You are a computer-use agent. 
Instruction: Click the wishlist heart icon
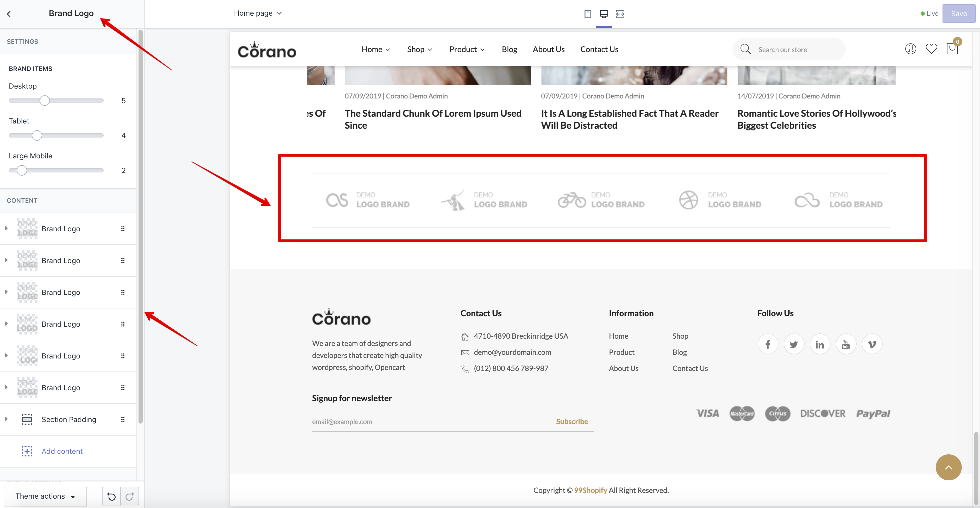point(931,49)
